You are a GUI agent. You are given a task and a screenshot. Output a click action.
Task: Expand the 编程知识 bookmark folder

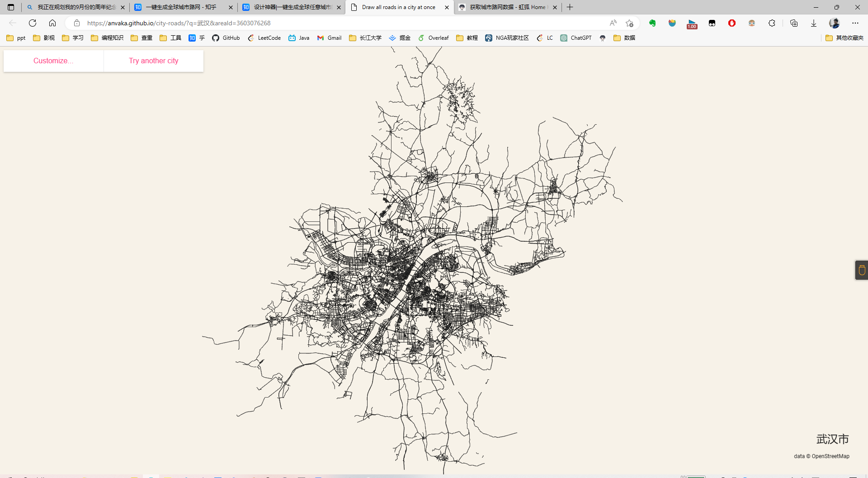[107, 38]
